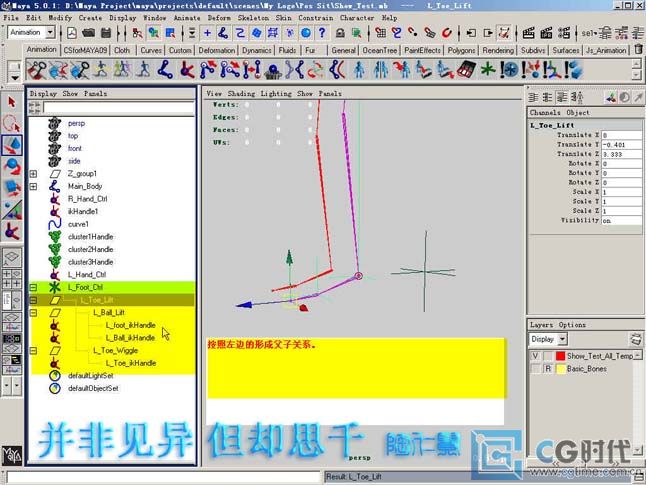The image size is (646, 485).
Task: Click the new scene icon
Action: point(72,33)
